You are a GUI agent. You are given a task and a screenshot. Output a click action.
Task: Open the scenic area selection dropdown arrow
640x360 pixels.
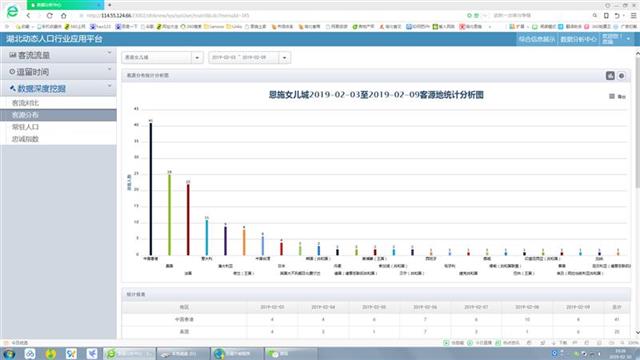pos(197,58)
